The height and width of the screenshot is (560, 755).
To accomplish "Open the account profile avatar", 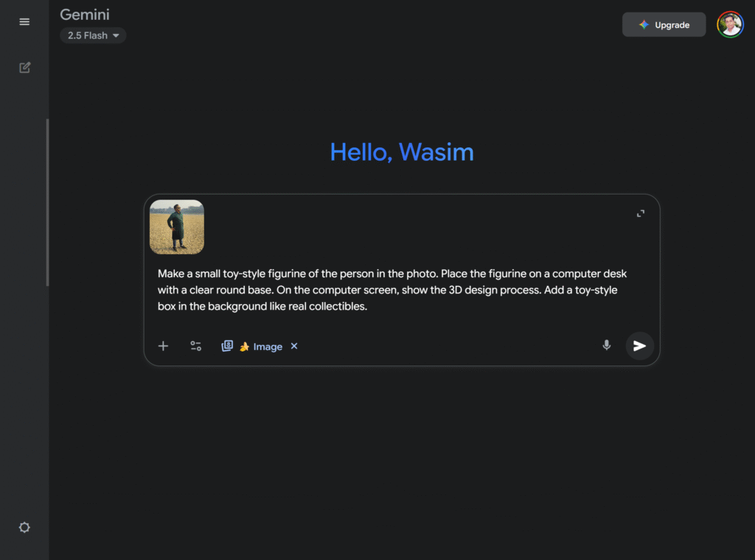I will (730, 24).
